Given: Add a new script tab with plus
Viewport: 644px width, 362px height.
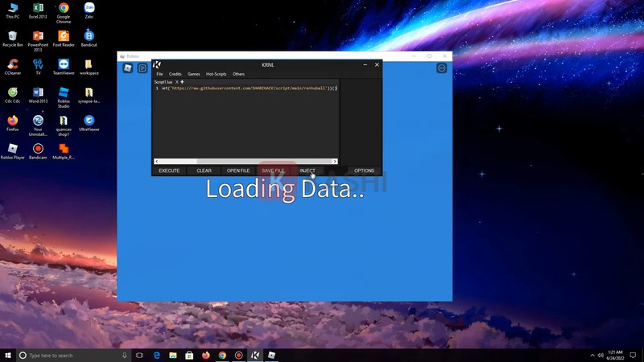Looking at the screenshot, I should click(x=183, y=82).
